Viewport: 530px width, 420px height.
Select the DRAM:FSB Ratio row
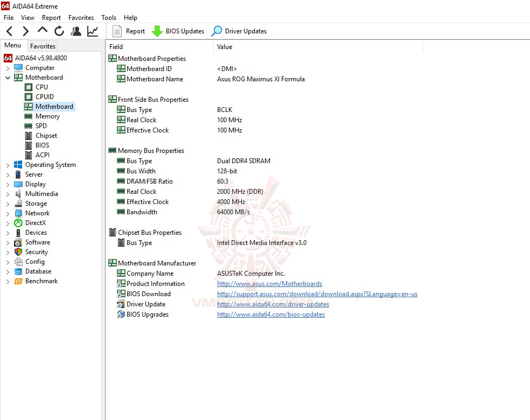point(172,181)
